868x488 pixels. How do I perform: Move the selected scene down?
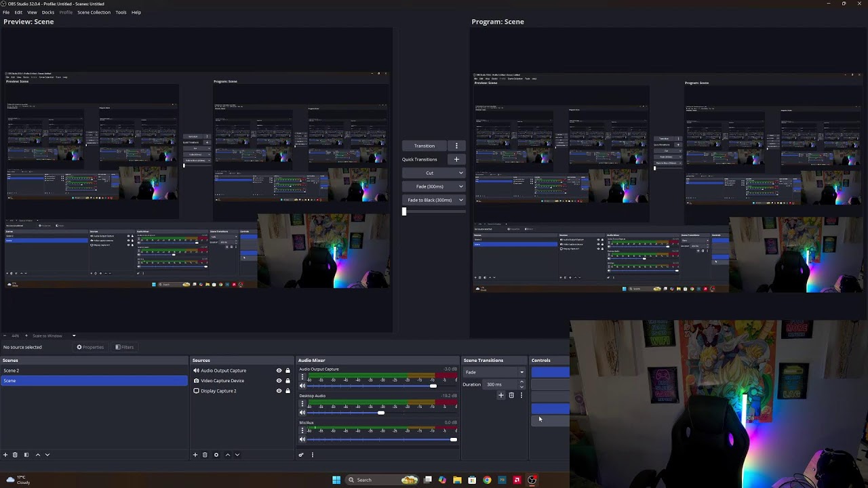47,455
